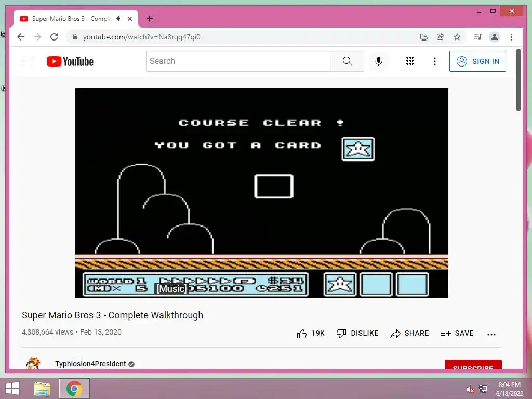Click the address bar URL
The width and height of the screenshot is (532, 399).
141,37
